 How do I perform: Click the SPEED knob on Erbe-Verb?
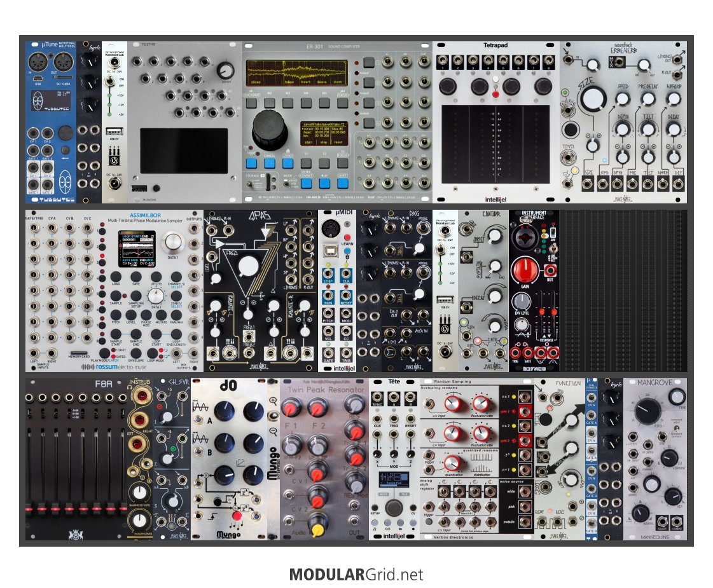pos(622,99)
